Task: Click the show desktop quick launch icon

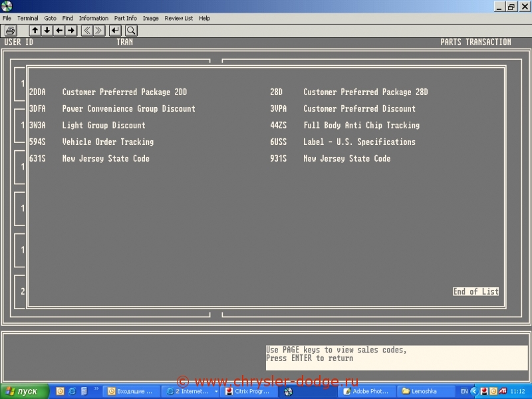Action: (x=84, y=392)
